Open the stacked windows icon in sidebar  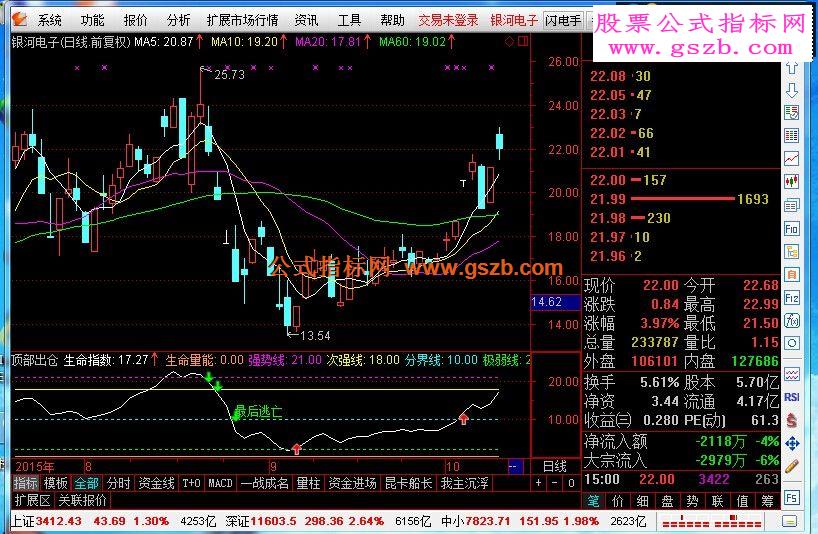792,205
